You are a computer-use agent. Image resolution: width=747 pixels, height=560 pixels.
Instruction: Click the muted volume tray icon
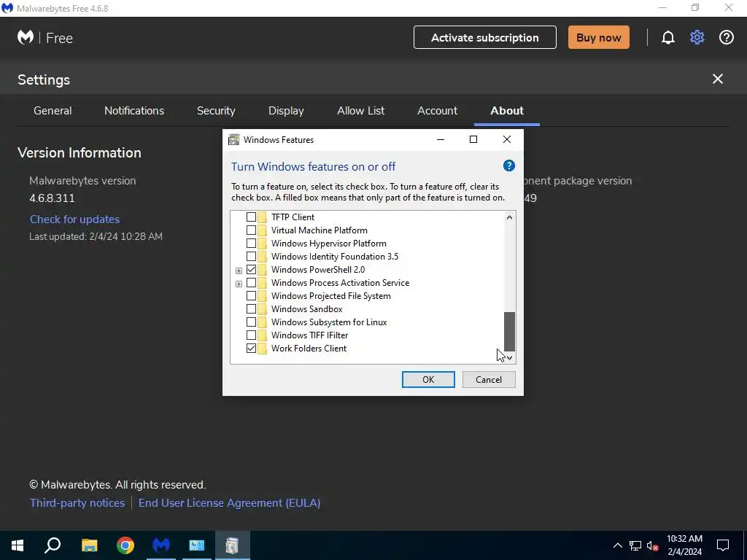click(x=653, y=545)
